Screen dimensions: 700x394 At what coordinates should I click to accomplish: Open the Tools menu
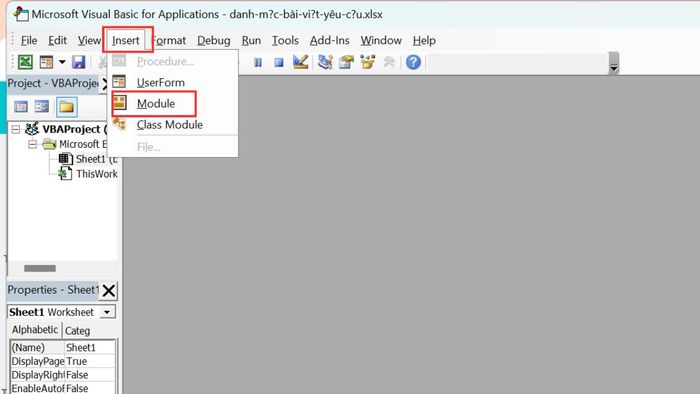pos(285,40)
